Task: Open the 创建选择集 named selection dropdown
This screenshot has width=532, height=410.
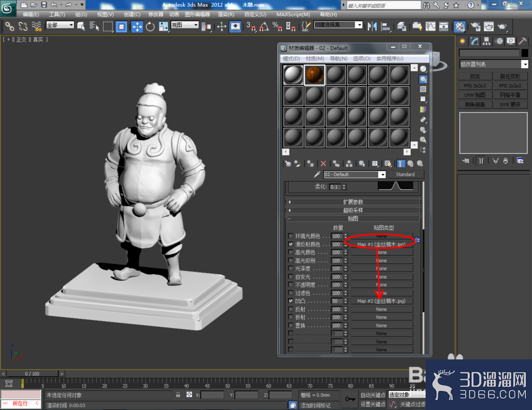Action: click(359, 25)
